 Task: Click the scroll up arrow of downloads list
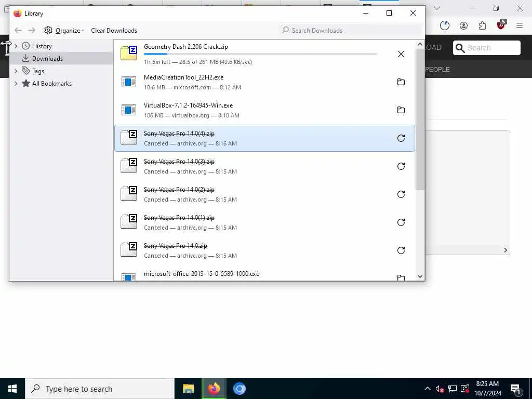click(420, 44)
